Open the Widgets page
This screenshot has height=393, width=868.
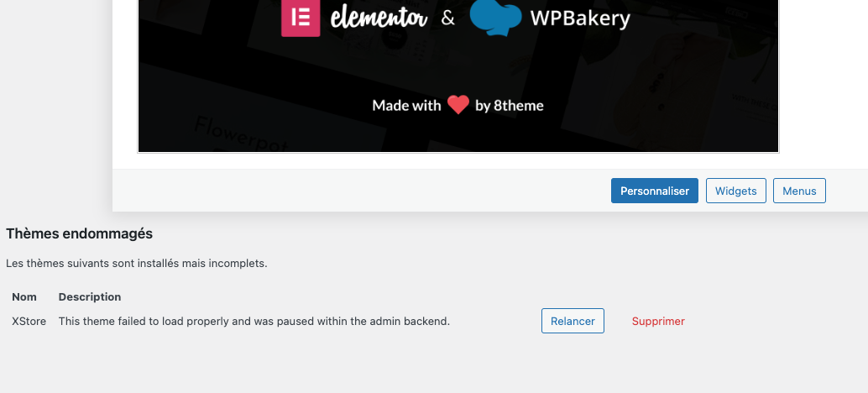735,191
